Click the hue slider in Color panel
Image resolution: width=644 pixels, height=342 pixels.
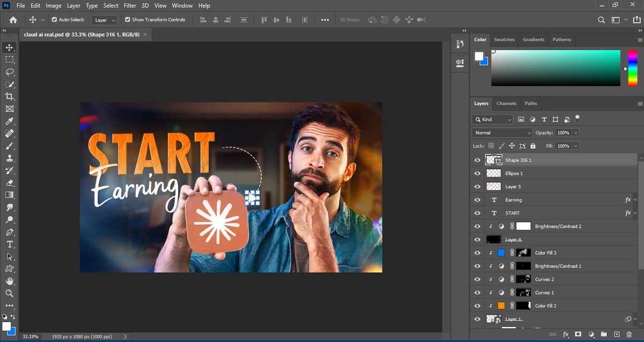(x=632, y=68)
